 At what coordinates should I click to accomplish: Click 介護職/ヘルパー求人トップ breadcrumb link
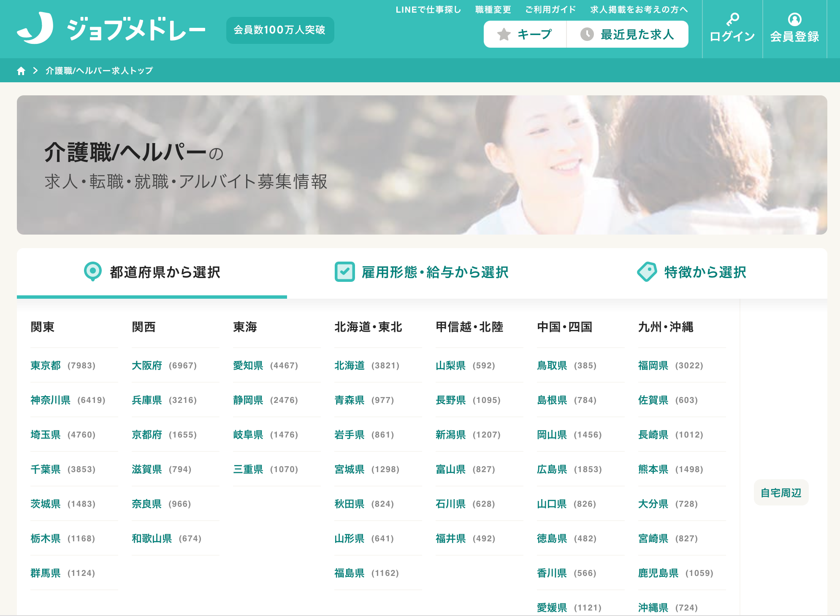pos(99,71)
